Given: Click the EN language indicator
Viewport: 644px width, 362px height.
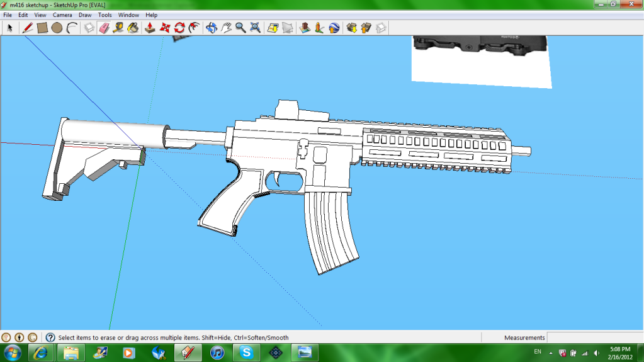Looking at the screenshot, I should pos(538,352).
